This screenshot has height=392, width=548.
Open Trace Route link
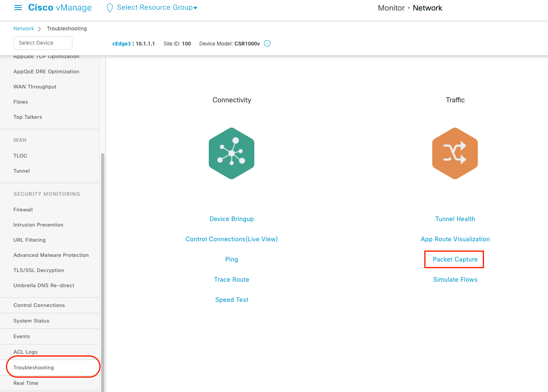point(231,280)
